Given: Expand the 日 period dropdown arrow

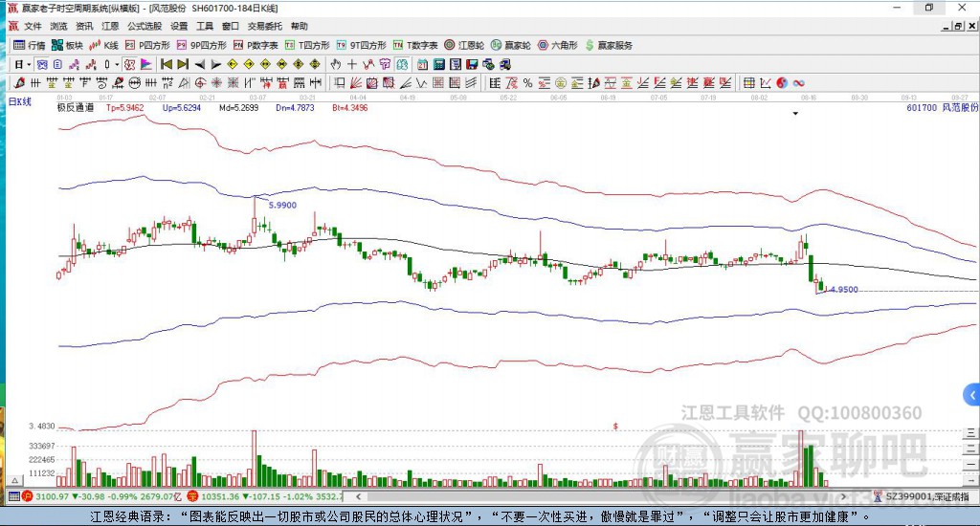Looking at the screenshot, I should point(29,64).
